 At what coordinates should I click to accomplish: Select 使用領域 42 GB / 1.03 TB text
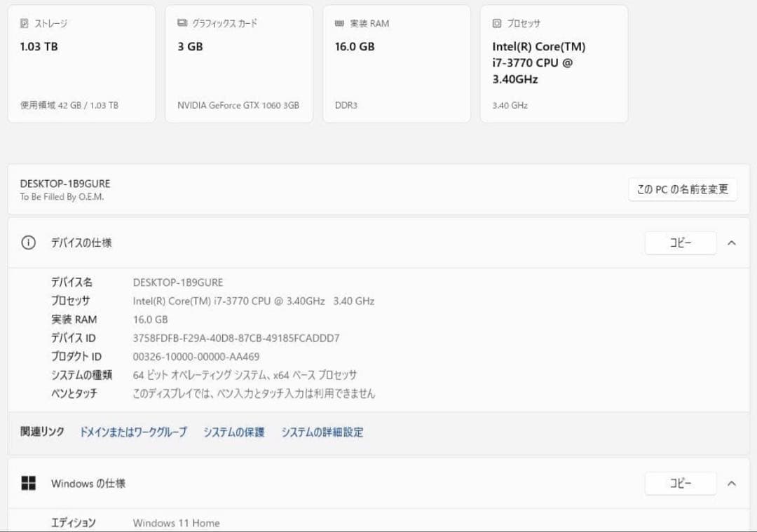coord(69,105)
